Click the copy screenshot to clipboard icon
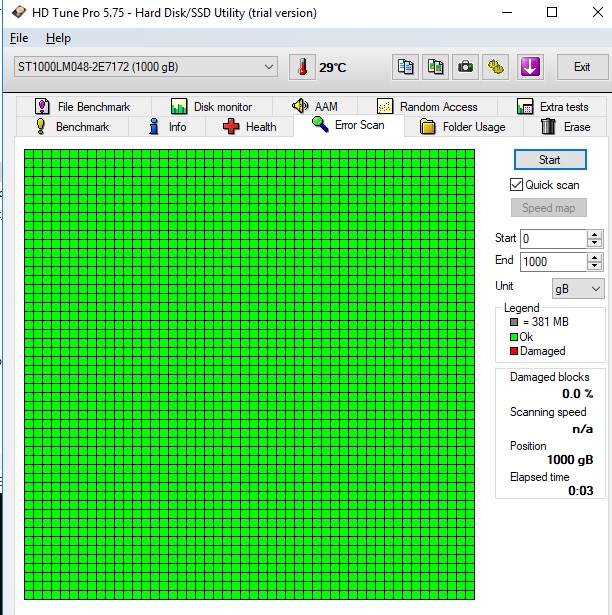The width and height of the screenshot is (612, 615). point(435,67)
